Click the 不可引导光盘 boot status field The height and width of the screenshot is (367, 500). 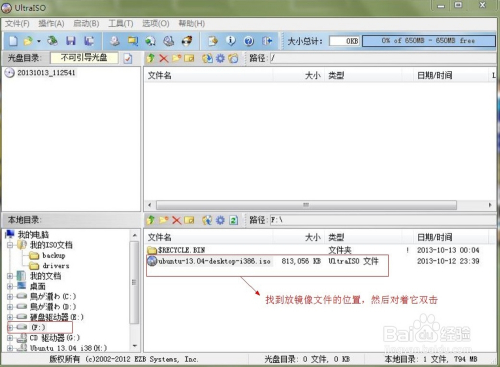point(84,58)
